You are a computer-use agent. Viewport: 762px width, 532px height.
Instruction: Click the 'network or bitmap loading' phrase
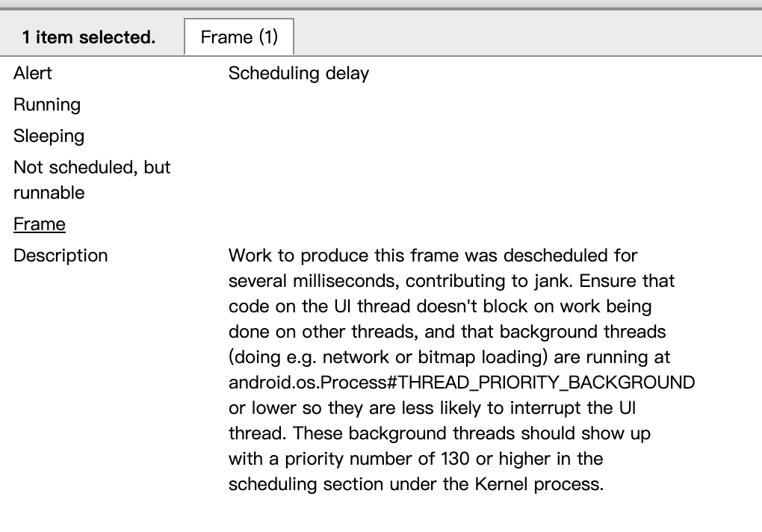pyautogui.click(x=432, y=357)
